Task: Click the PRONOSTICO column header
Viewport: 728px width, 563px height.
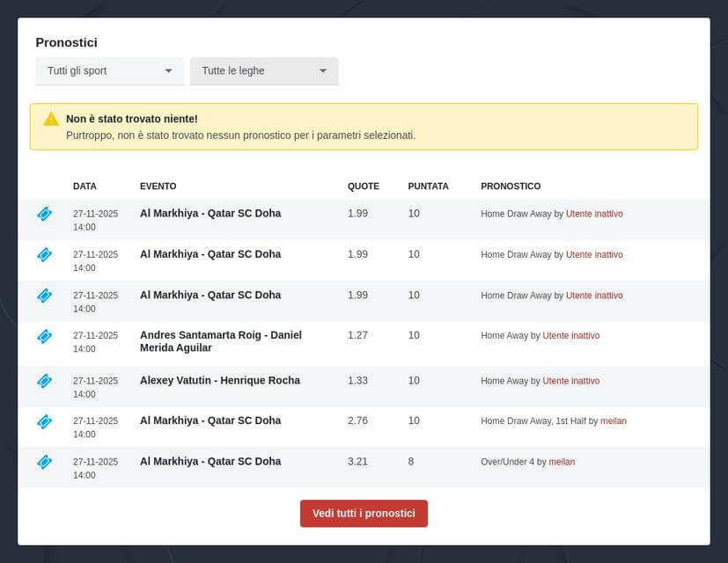Action: (x=511, y=186)
